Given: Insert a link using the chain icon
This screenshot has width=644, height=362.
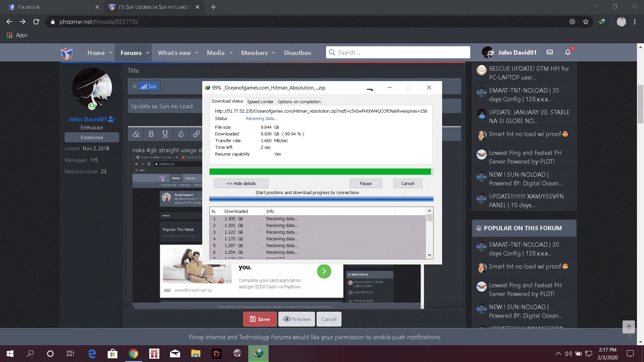Looking at the screenshot, I should (197, 134).
